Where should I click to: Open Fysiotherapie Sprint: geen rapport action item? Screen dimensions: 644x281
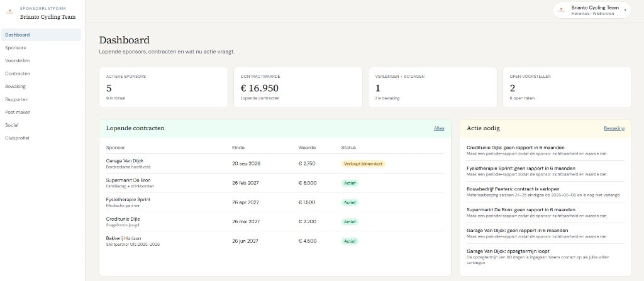(545, 171)
